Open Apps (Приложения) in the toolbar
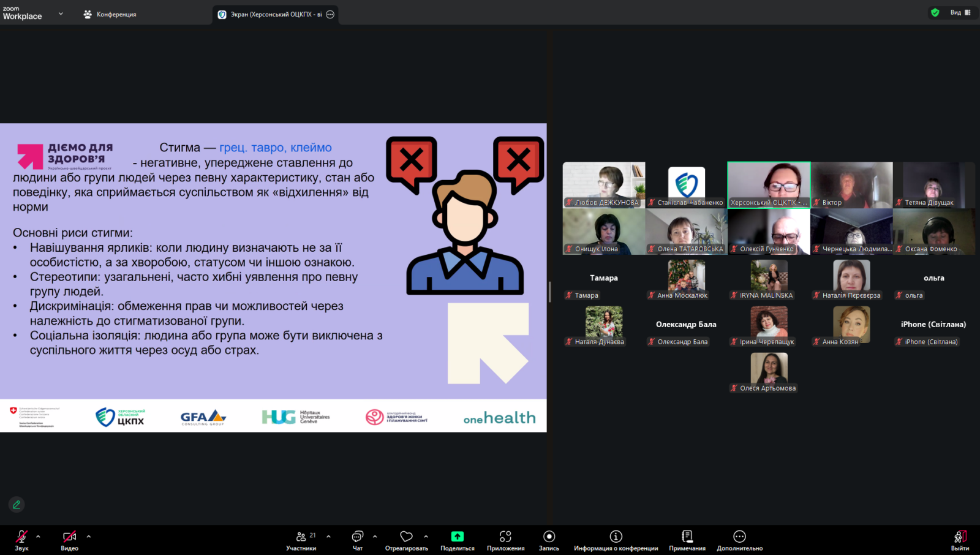 pyautogui.click(x=505, y=537)
